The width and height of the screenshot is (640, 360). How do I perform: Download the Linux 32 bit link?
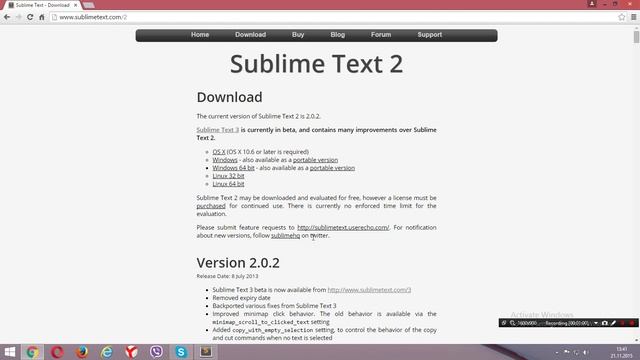[x=228, y=176]
